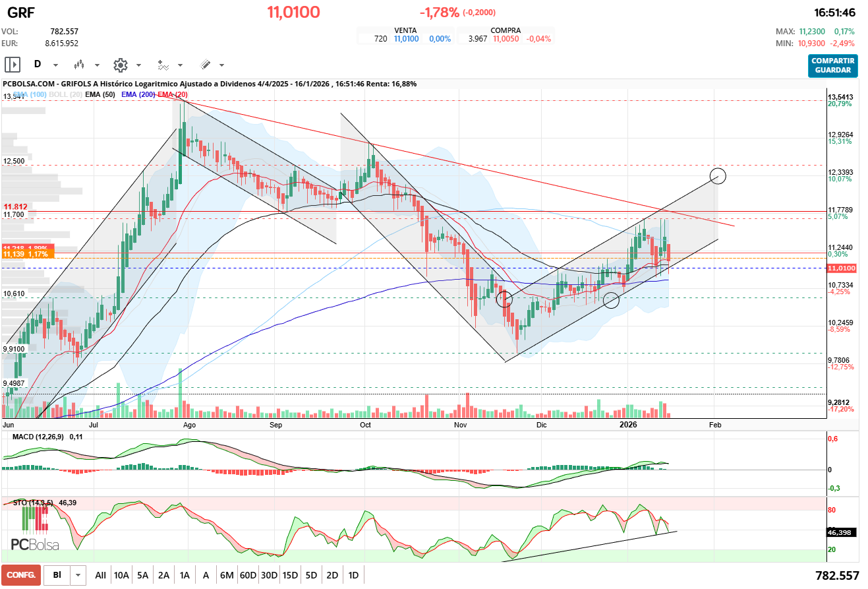Select the 5A time range
The width and height of the screenshot is (868, 589).
coord(142,575)
